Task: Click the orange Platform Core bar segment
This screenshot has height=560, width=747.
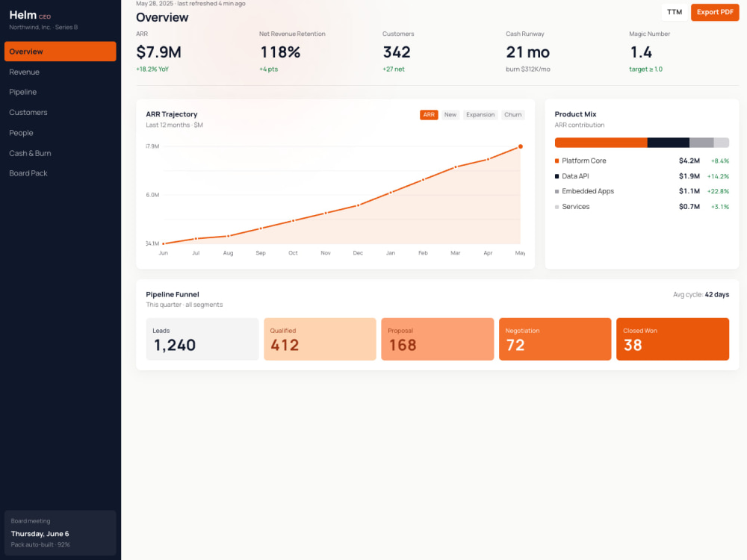Action: 601,143
